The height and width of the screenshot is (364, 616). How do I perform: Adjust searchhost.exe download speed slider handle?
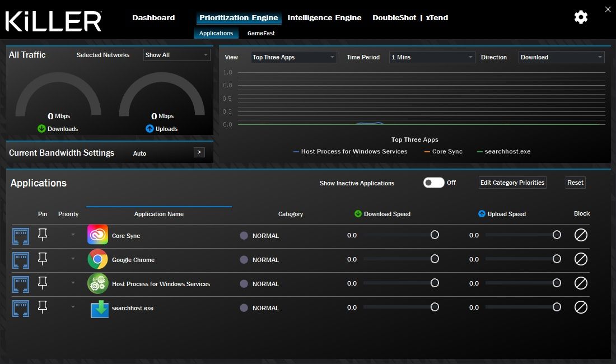click(435, 307)
